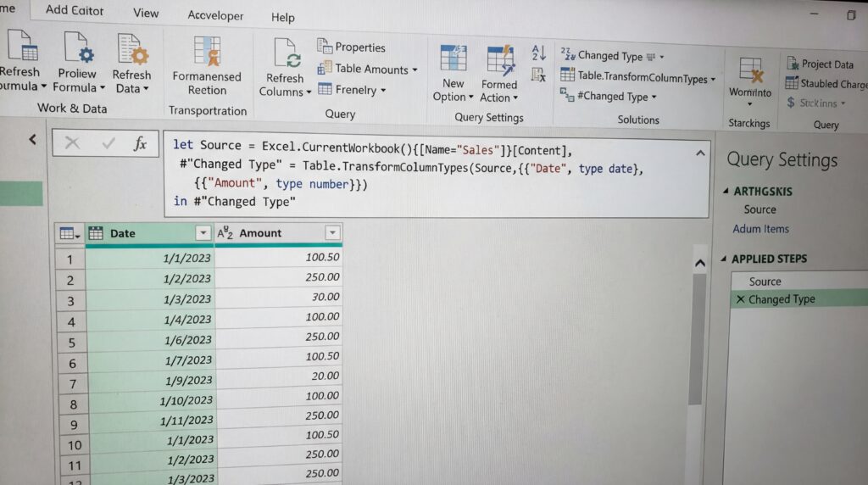Screen dimensions: 868x485
Task: Switch to the Help tab
Action: [x=282, y=17]
